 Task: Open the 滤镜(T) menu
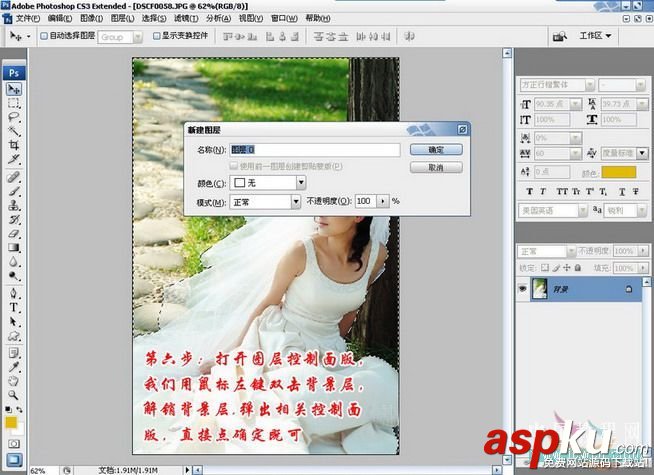186,18
